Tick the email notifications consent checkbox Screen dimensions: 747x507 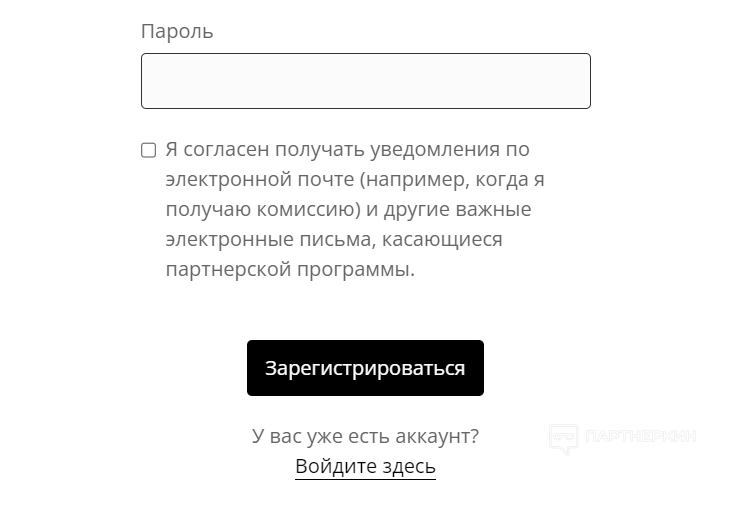click(149, 150)
